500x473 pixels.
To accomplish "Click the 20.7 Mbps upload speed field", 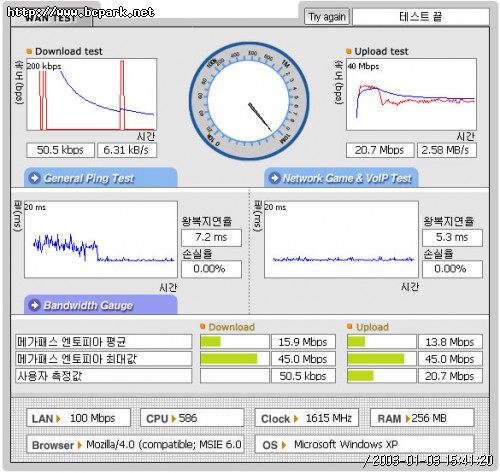I will [380, 150].
